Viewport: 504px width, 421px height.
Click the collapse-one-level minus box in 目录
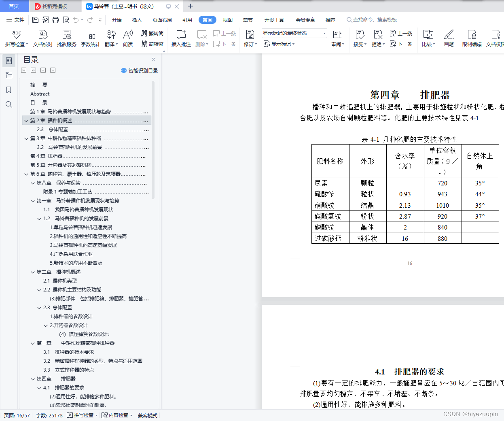[53, 70]
